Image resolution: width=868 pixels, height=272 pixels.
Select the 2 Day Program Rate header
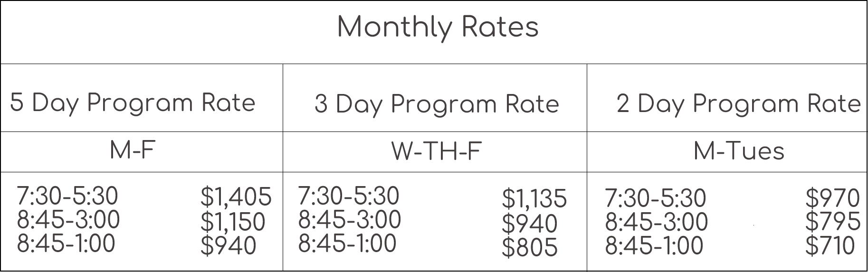(x=738, y=103)
